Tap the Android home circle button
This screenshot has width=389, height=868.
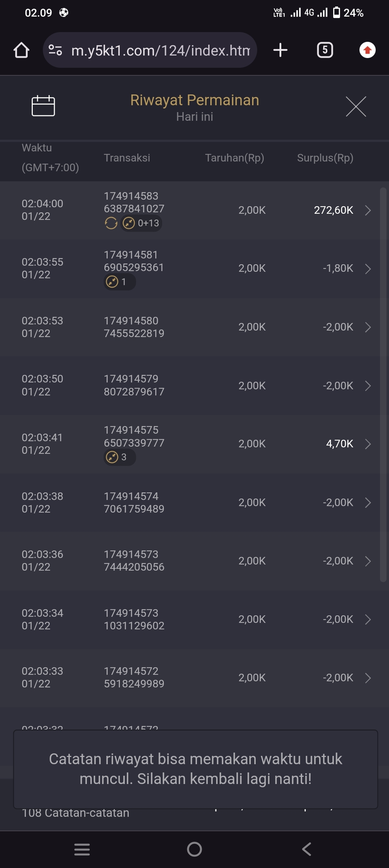[x=194, y=849]
